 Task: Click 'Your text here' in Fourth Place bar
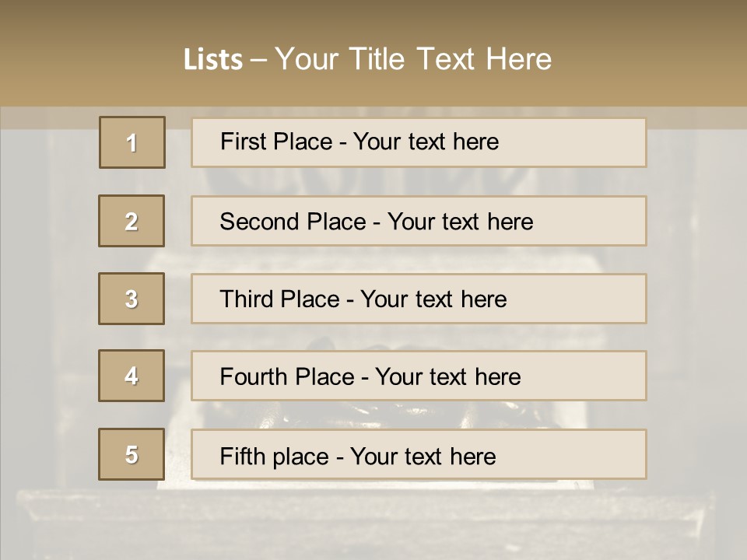point(447,377)
